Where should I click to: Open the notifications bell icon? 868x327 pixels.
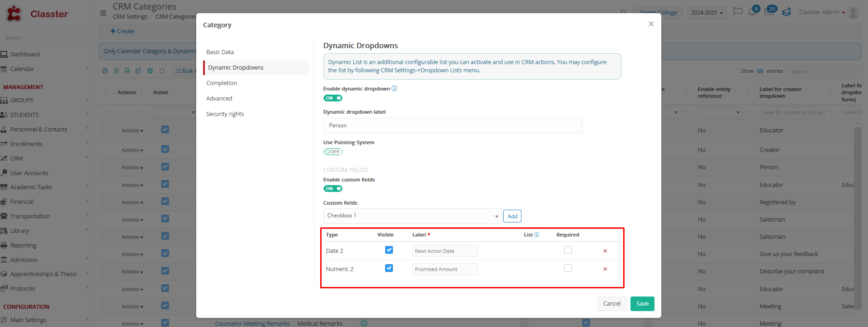752,12
